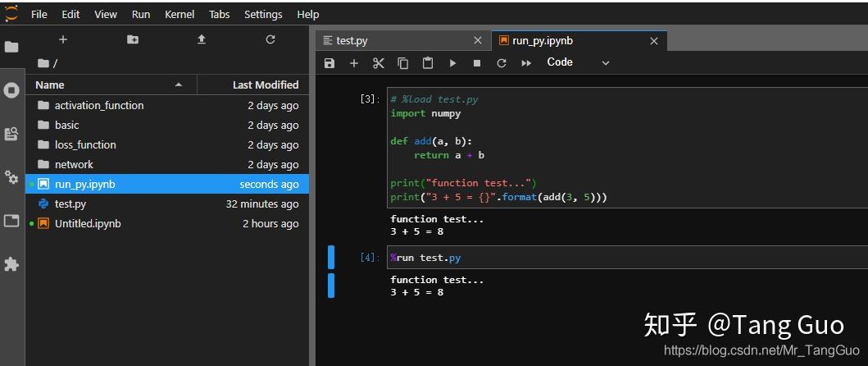The height and width of the screenshot is (366, 868).
Task: Click into the import numpy code cell
Action: (x=627, y=148)
